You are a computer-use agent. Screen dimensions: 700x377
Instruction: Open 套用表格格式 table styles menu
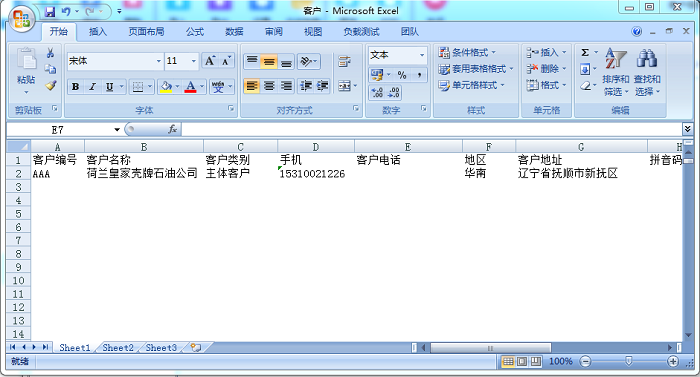(476, 69)
